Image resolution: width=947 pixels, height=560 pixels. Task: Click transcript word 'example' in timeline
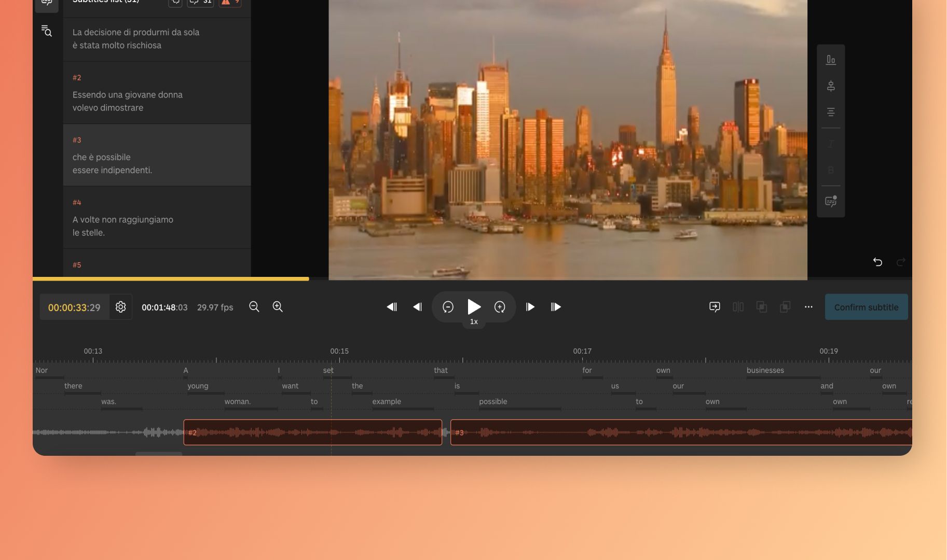click(x=387, y=401)
